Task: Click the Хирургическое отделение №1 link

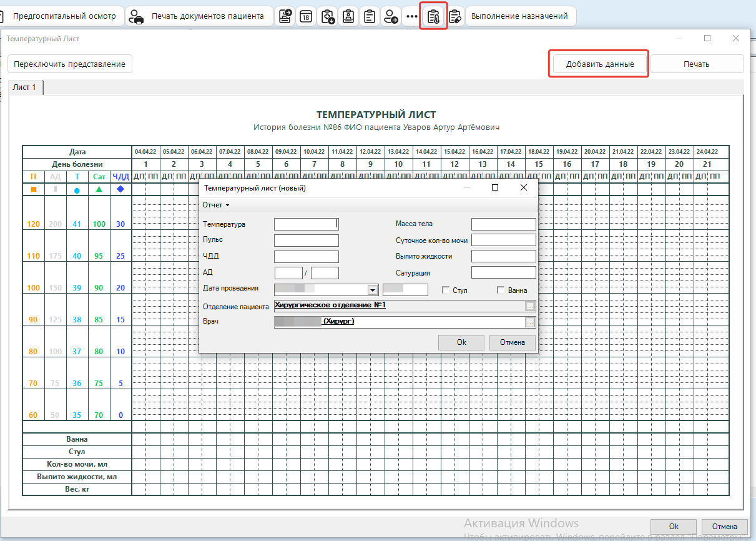Action: (x=330, y=305)
